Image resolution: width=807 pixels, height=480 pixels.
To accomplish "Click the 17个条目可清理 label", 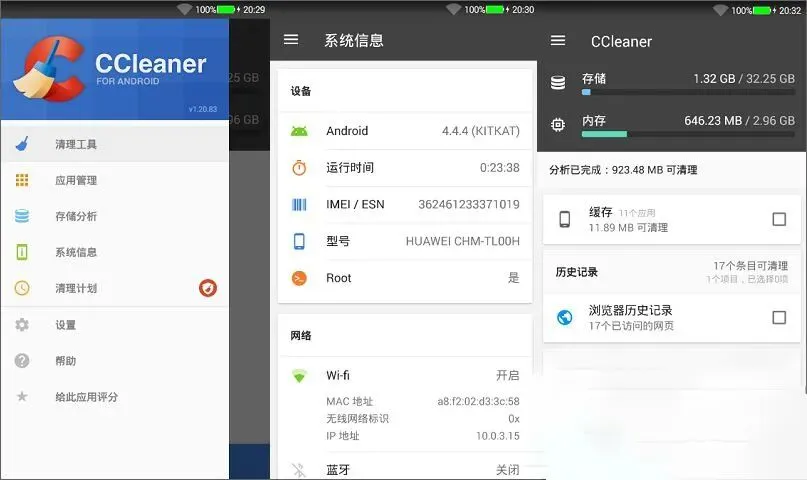I will (750, 266).
